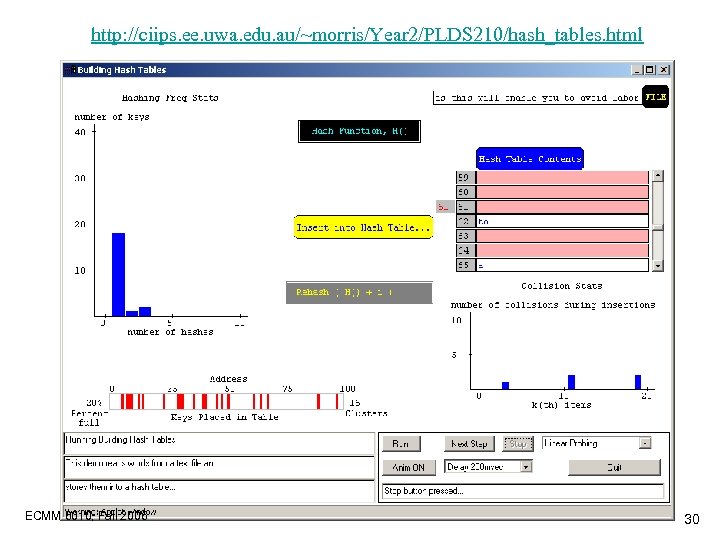Click the Collision Stats title
Image resolution: width=720 pixels, height=540 pixels.
(561, 286)
